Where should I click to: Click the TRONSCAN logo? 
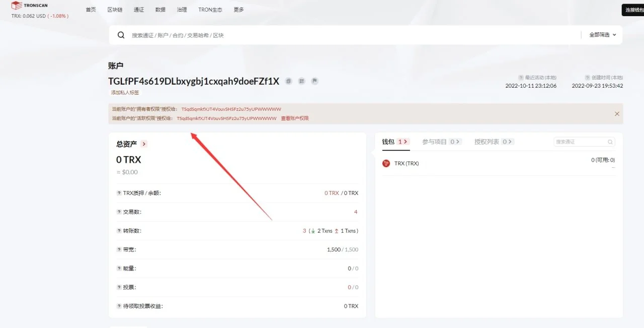click(x=30, y=6)
